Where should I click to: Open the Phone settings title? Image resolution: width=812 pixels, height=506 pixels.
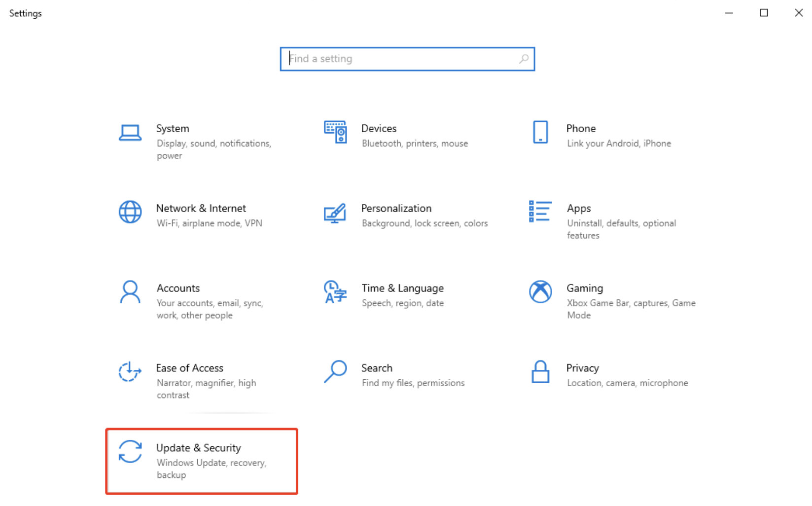(x=581, y=128)
